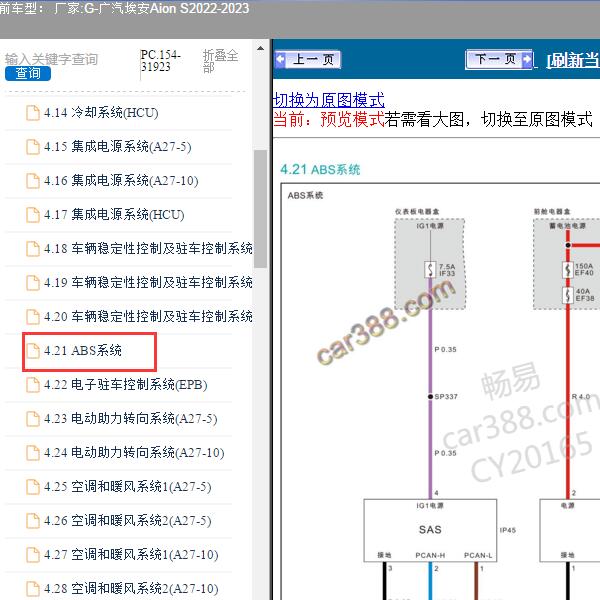Click the sidebar scrollbar thumb
This screenshot has height=600, width=600.
click(261, 209)
